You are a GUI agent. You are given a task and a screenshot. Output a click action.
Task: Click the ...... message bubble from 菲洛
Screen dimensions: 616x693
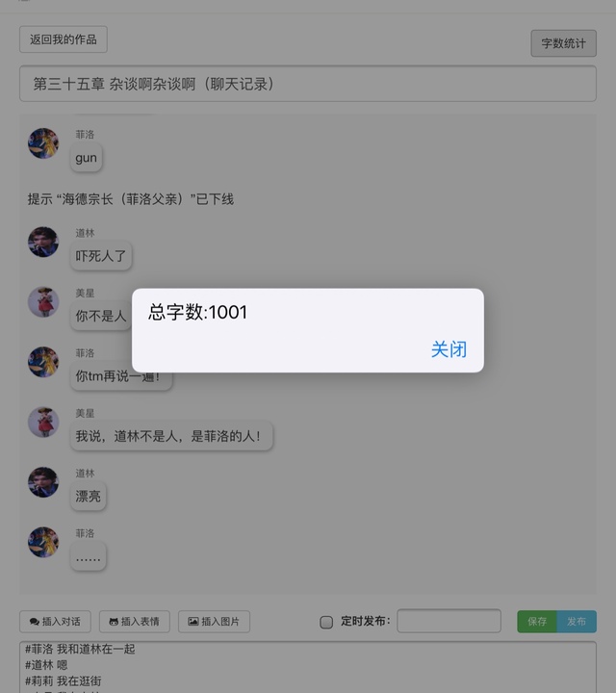88,556
